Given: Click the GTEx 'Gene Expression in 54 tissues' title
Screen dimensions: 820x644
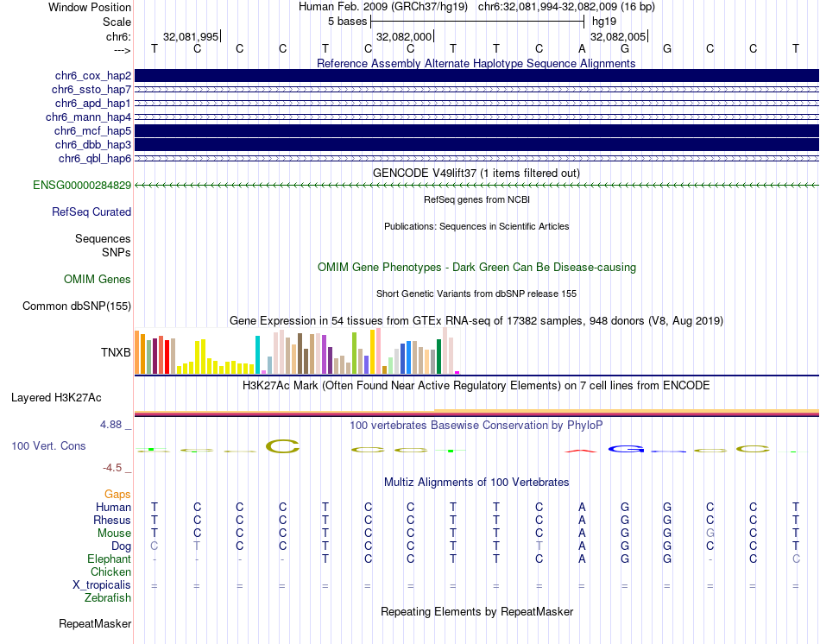Looking at the screenshot, I should pyautogui.click(x=476, y=320).
